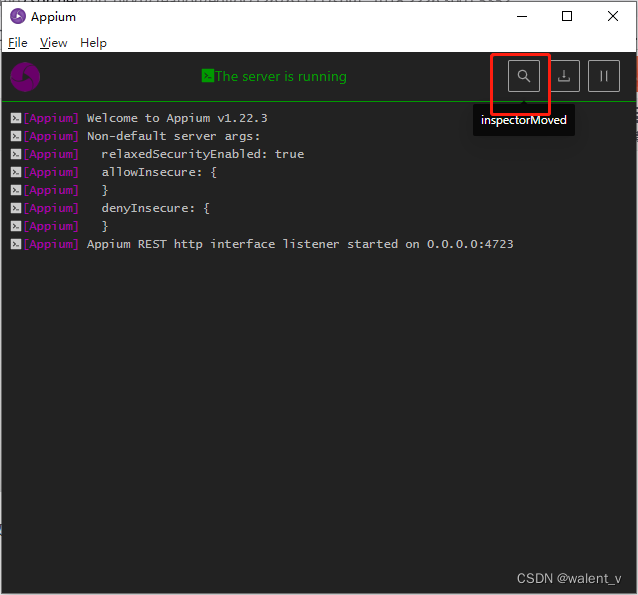Minimize the Appium window
This screenshot has width=638, height=595.
(522, 16)
